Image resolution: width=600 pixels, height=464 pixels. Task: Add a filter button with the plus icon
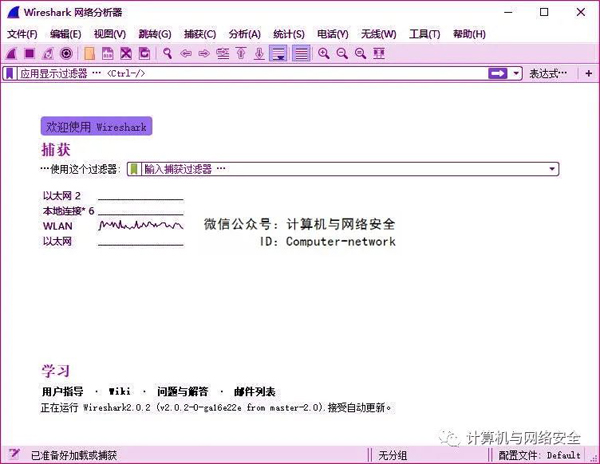click(589, 73)
